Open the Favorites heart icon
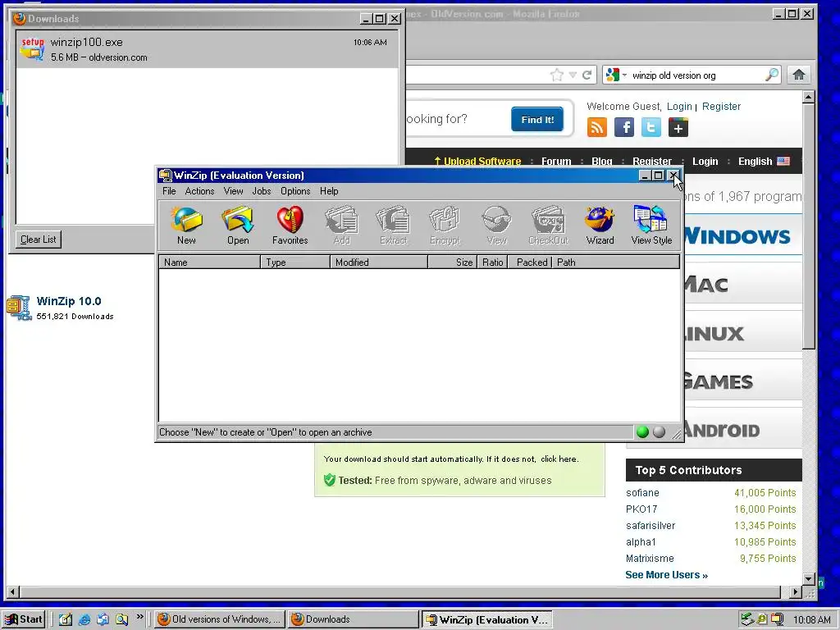 tap(290, 225)
